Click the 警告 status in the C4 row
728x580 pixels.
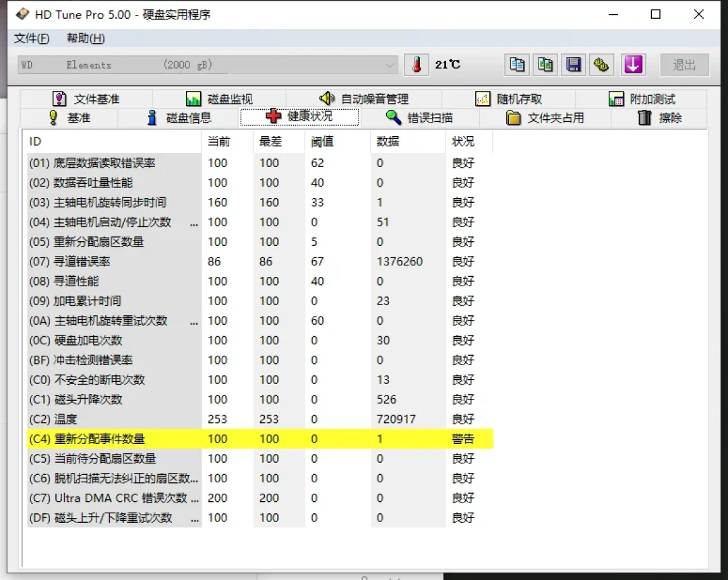pyautogui.click(x=463, y=439)
